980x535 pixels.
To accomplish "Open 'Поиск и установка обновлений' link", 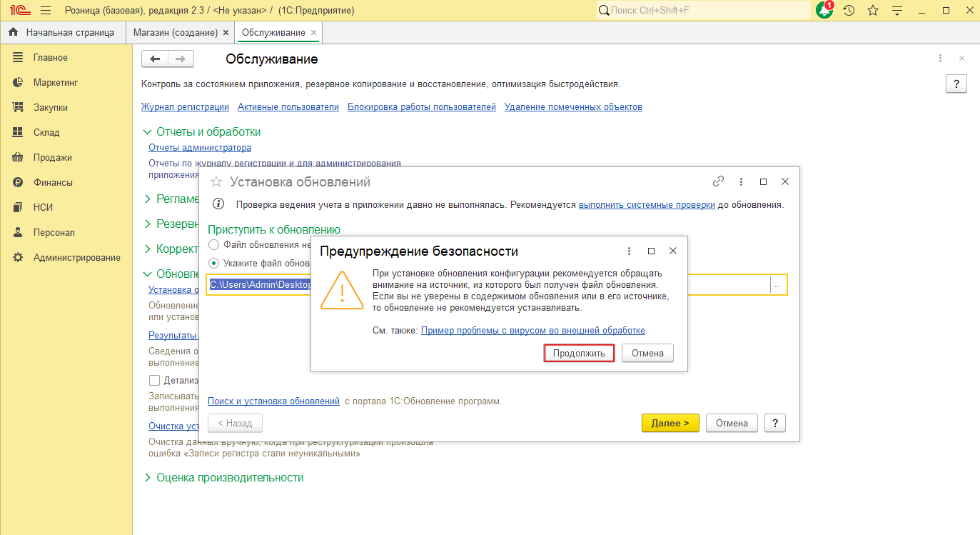I will [273, 401].
